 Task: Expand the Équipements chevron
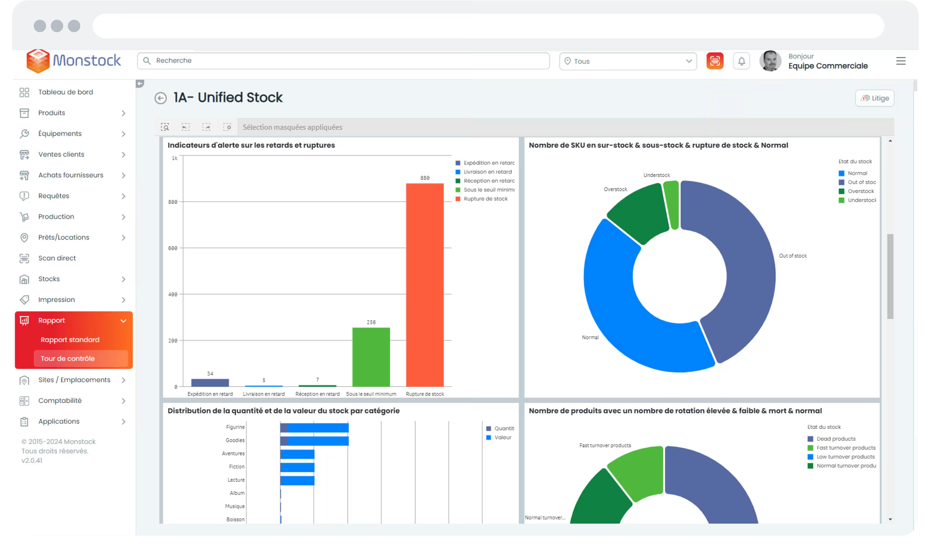123,134
